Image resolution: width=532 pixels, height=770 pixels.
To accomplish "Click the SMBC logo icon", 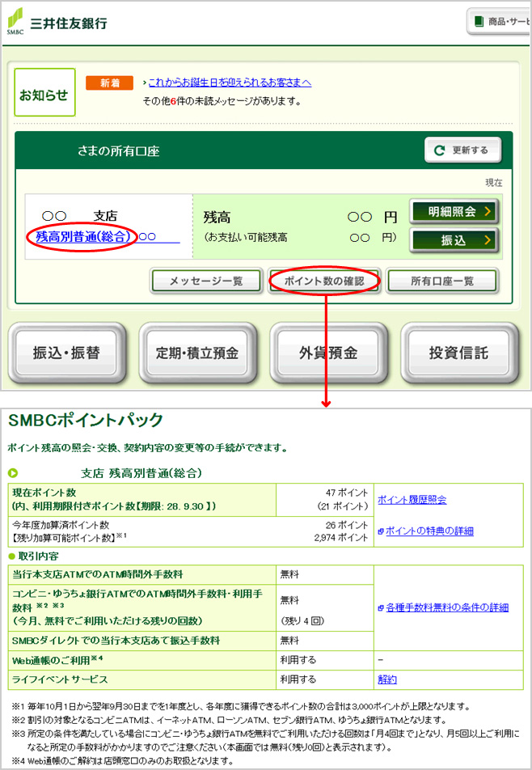I will 15,21.
